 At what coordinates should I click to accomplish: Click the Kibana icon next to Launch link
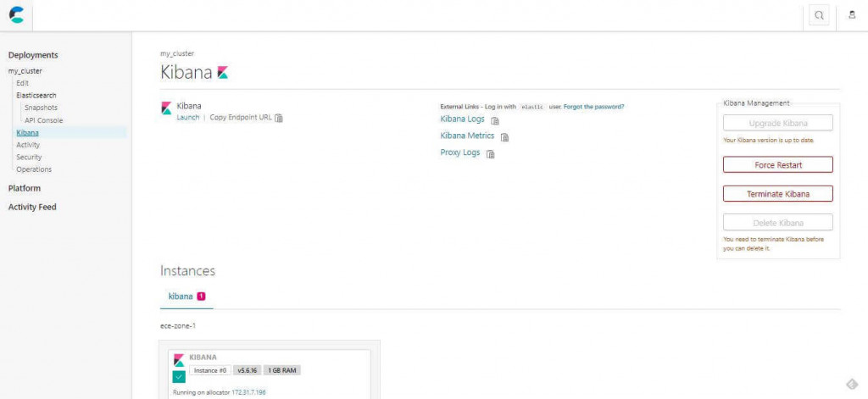[166, 108]
